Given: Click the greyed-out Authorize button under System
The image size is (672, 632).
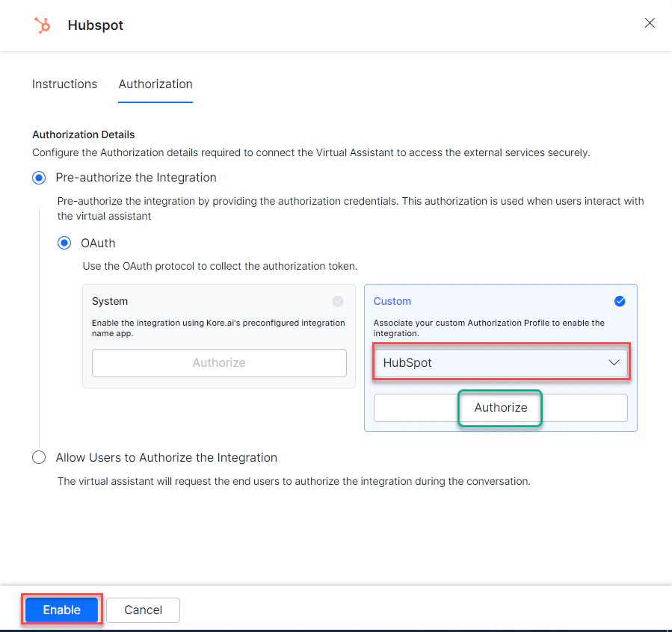Looking at the screenshot, I should [218, 362].
